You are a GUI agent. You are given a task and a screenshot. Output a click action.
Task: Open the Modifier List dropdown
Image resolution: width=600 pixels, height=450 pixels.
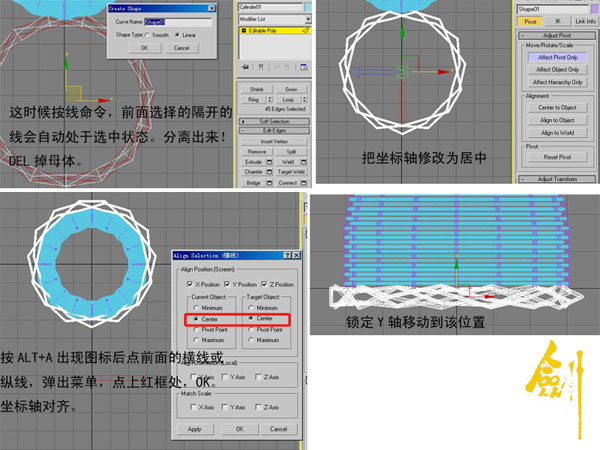click(308, 19)
